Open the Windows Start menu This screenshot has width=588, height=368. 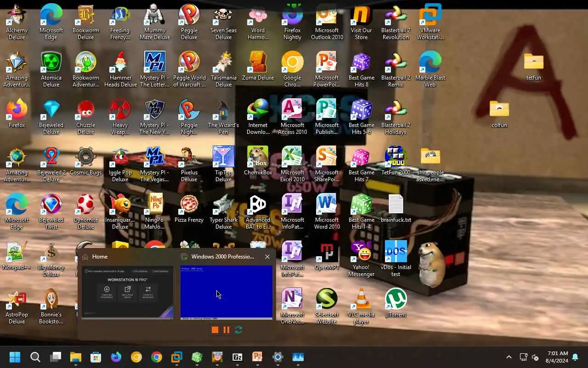15,357
